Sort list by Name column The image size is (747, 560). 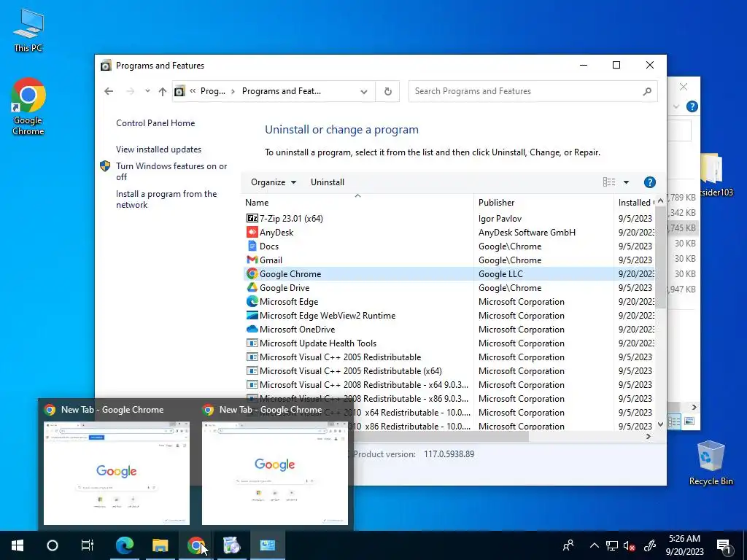tap(357, 203)
